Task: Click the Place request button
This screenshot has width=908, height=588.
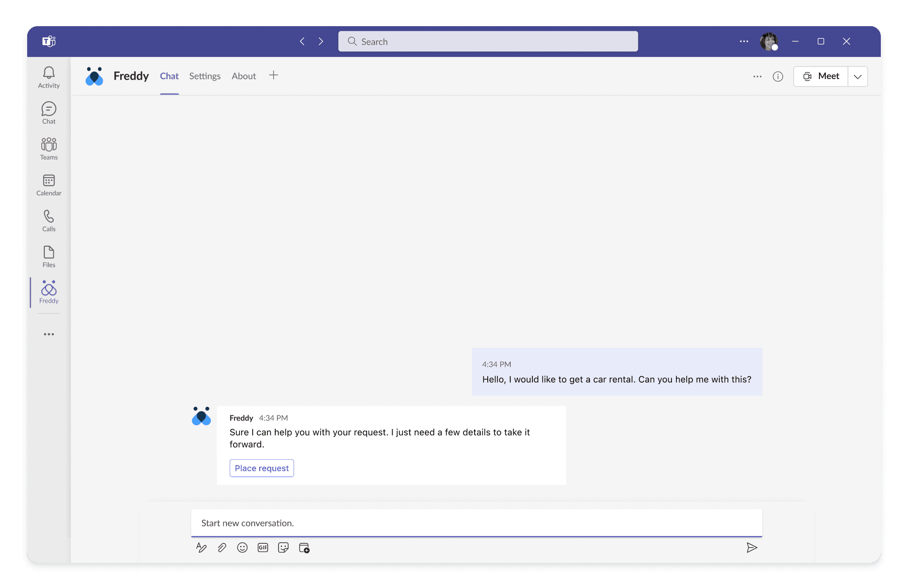Action: [262, 468]
